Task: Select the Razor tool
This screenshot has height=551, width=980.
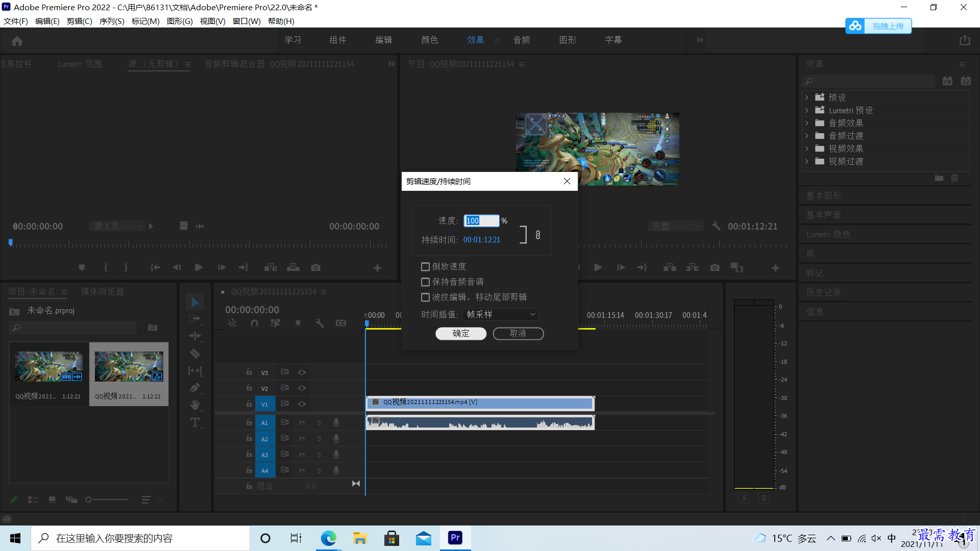Action: [195, 354]
